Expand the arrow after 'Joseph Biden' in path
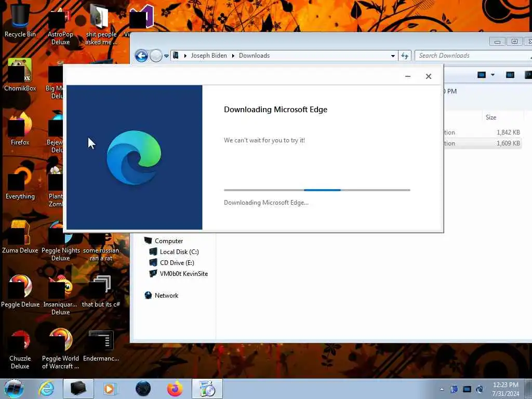 point(233,56)
